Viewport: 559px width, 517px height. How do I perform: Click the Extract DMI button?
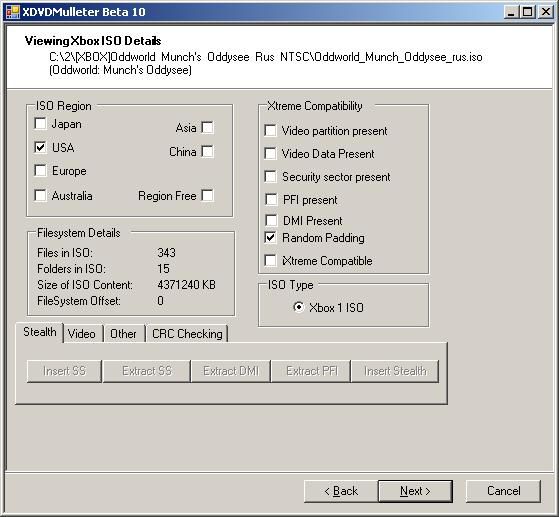click(x=231, y=371)
